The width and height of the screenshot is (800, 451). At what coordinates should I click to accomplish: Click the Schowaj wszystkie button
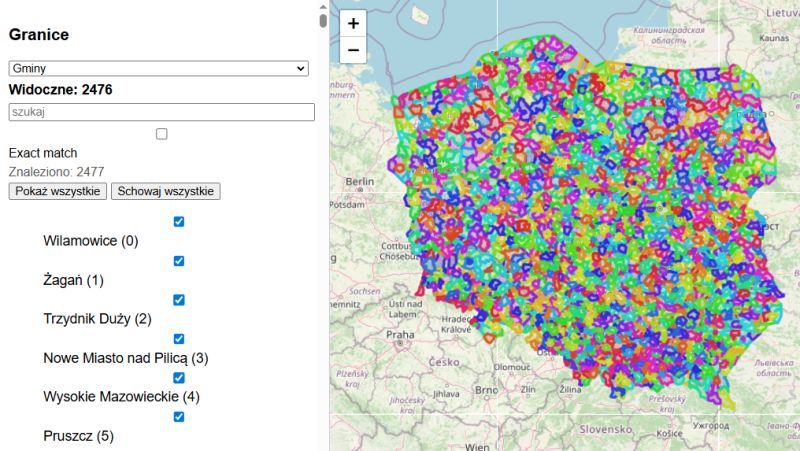166,191
